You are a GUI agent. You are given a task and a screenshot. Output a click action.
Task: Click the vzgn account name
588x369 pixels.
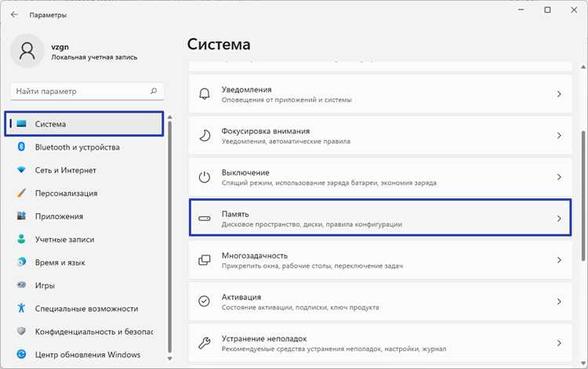60,47
